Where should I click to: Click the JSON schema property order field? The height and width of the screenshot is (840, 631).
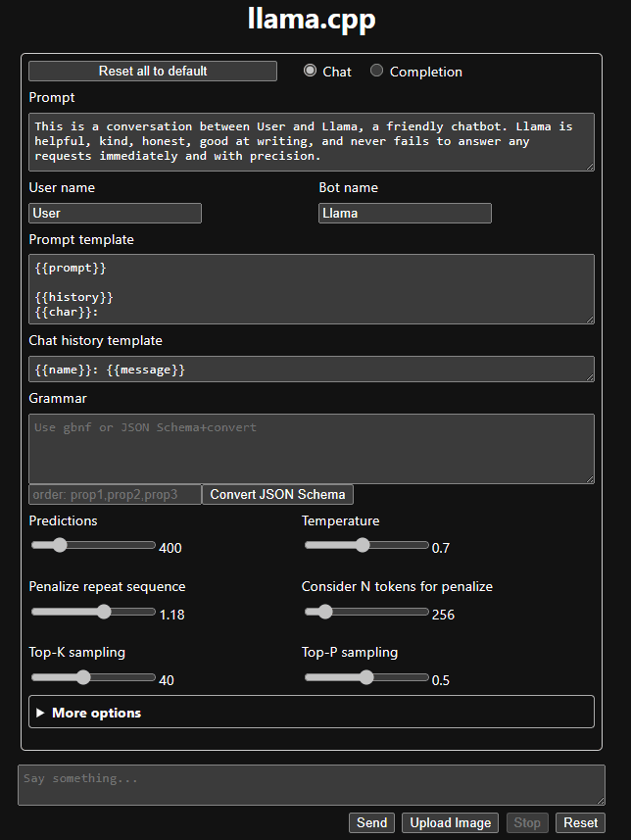click(116, 494)
